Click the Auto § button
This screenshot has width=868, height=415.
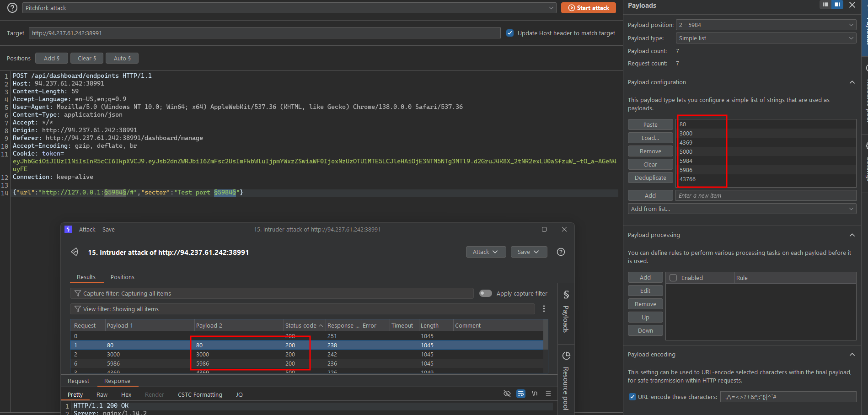(x=122, y=58)
